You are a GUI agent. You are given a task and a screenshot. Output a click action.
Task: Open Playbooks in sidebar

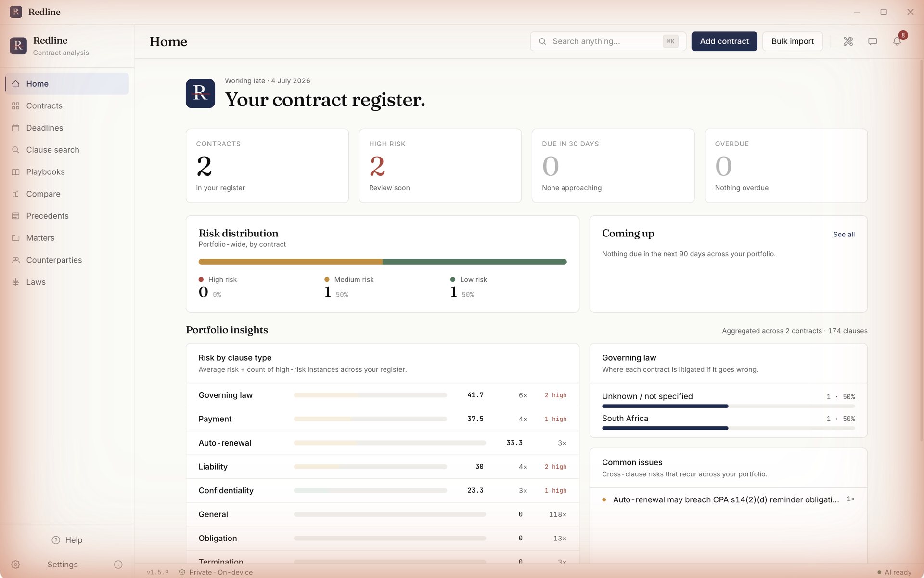(x=67, y=172)
